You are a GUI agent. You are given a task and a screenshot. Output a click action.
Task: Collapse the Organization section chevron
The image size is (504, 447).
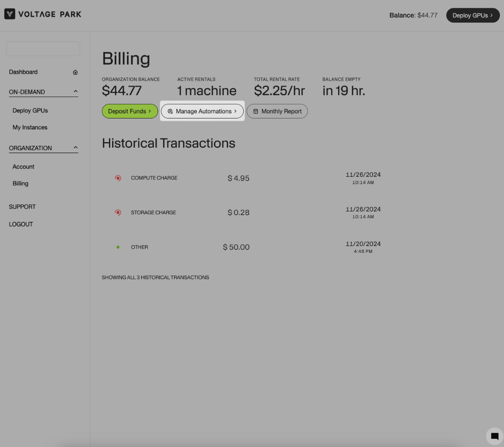click(76, 148)
